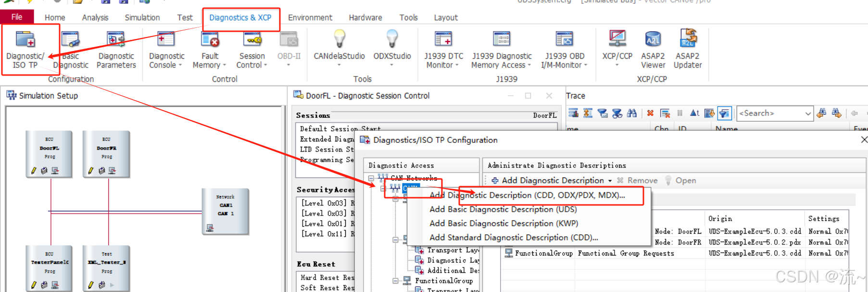Viewport: 868px width, 292px height.
Task: Toggle Trace delta time icon
Action: [x=694, y=113]
